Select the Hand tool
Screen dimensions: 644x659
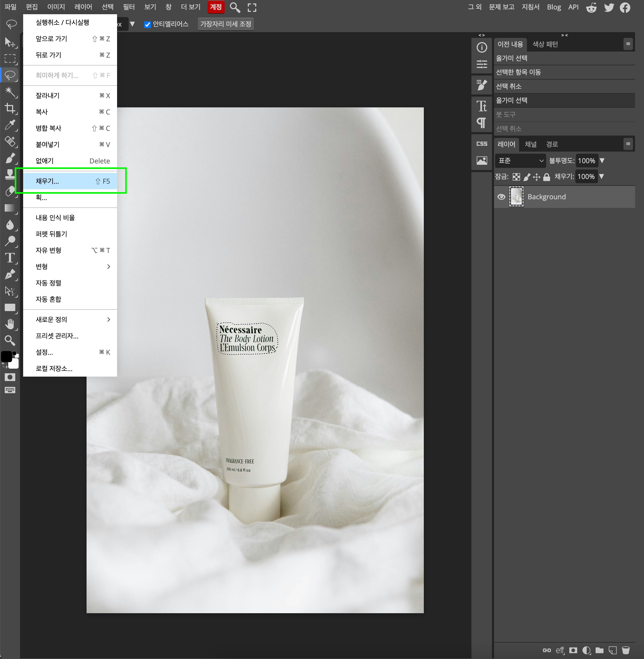pyautogui.click(x=10, y=324)
